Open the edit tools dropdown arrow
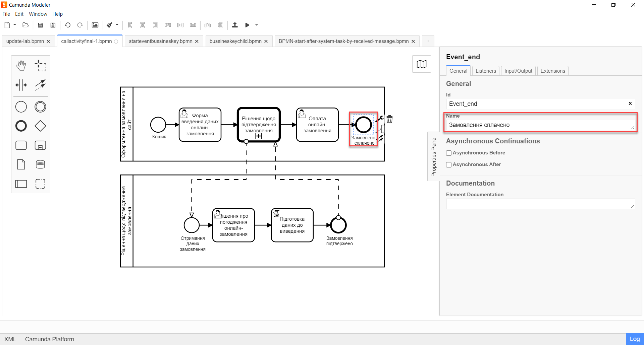The image size is (644, 345). click(117, 25)
